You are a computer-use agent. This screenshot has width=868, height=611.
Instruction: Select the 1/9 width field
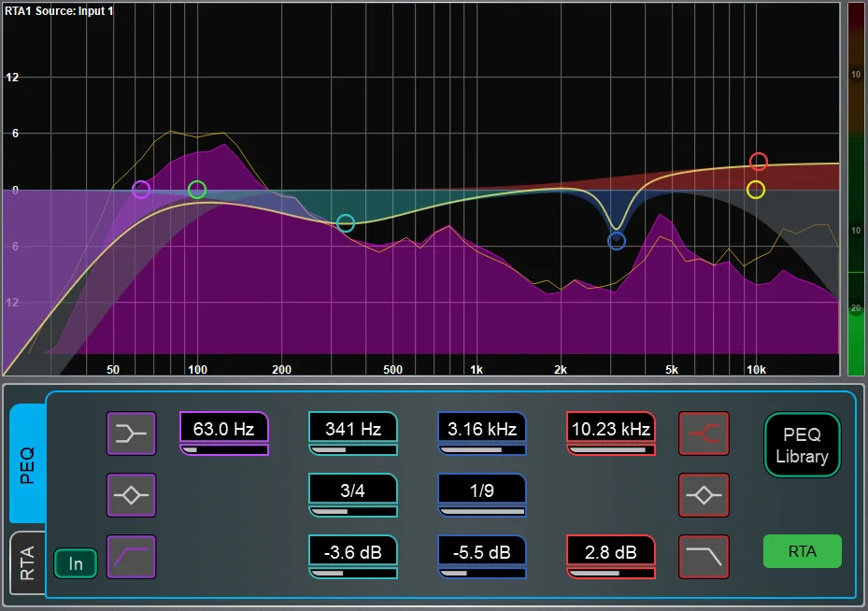tap(482, 495)
